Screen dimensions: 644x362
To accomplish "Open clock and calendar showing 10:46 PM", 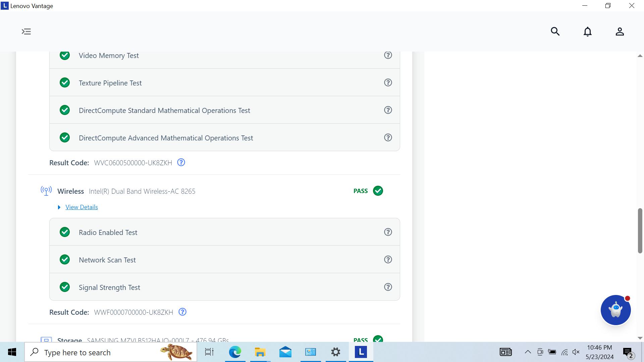I will coord(600,352).
